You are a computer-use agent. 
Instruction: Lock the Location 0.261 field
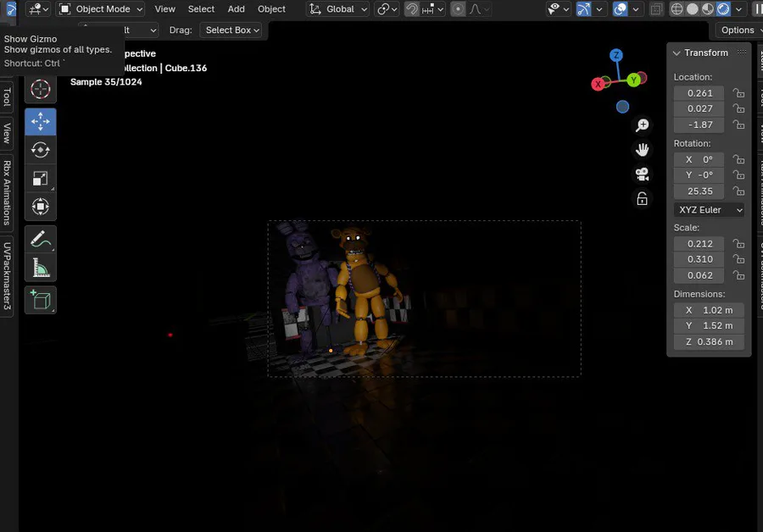click(738, 93)
